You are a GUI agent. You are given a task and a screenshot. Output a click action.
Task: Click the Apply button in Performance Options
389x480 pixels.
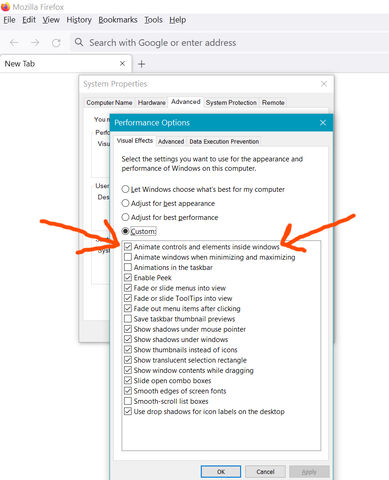click(309, 472)
